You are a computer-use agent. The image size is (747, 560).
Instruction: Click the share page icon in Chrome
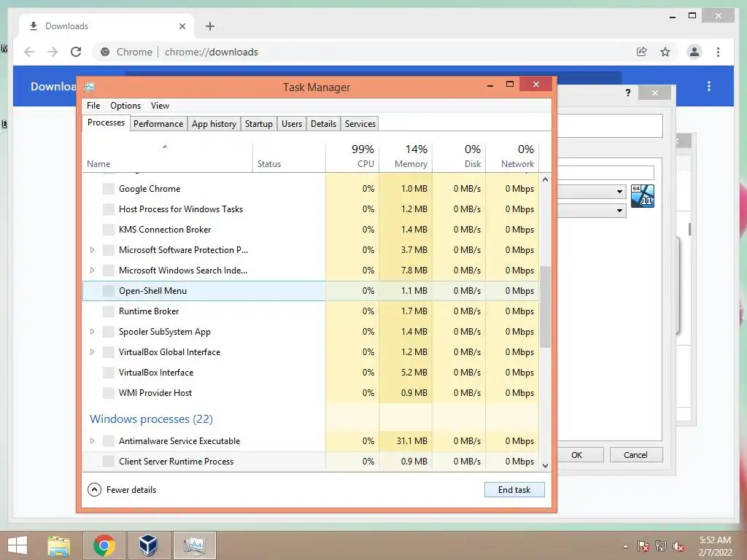642,52
